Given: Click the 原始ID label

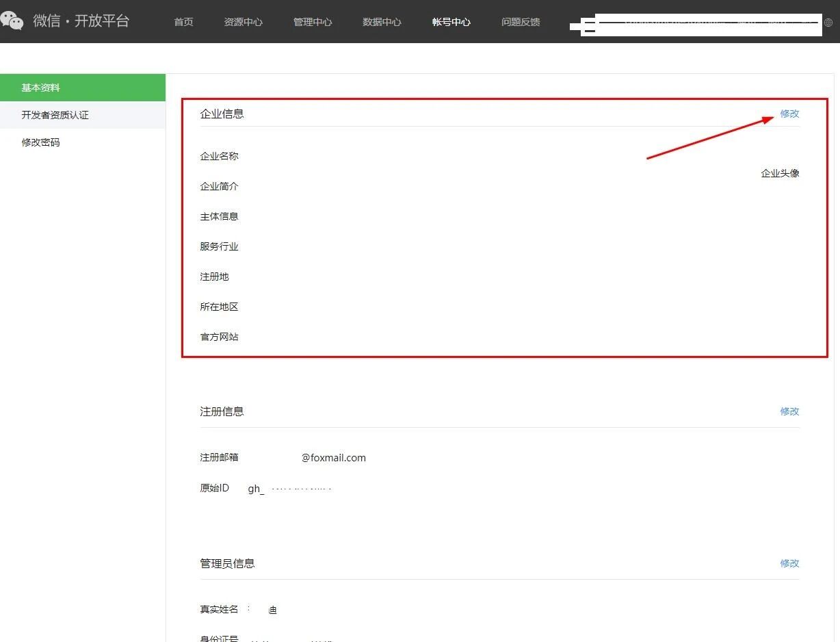Looking at the screenshot, I should 214,488.
